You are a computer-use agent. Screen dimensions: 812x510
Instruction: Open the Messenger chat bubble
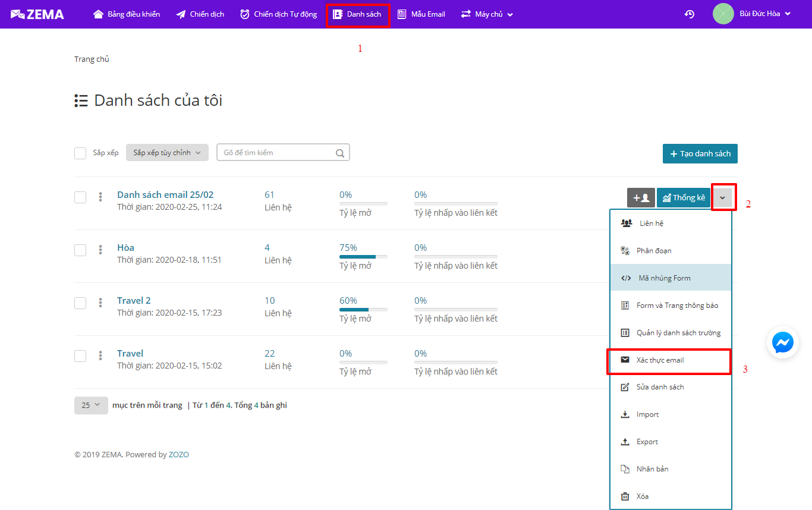pyautogui.click(x=783, y=342)
